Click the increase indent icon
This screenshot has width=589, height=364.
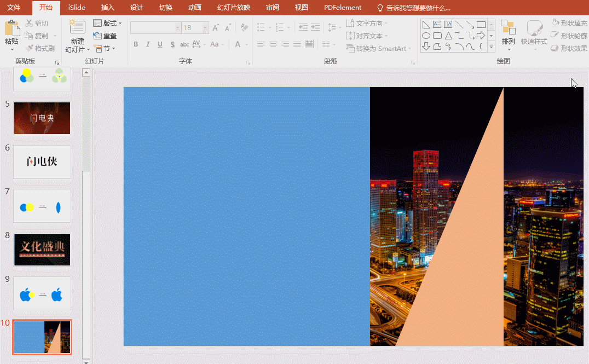[x=315, y=27]
